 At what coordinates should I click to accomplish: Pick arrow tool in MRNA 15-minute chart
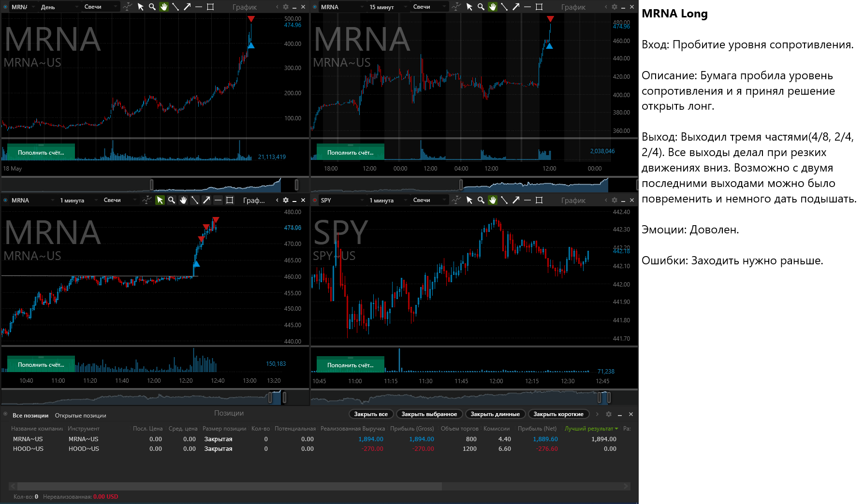pyautogui.click(x=515, y=7)
